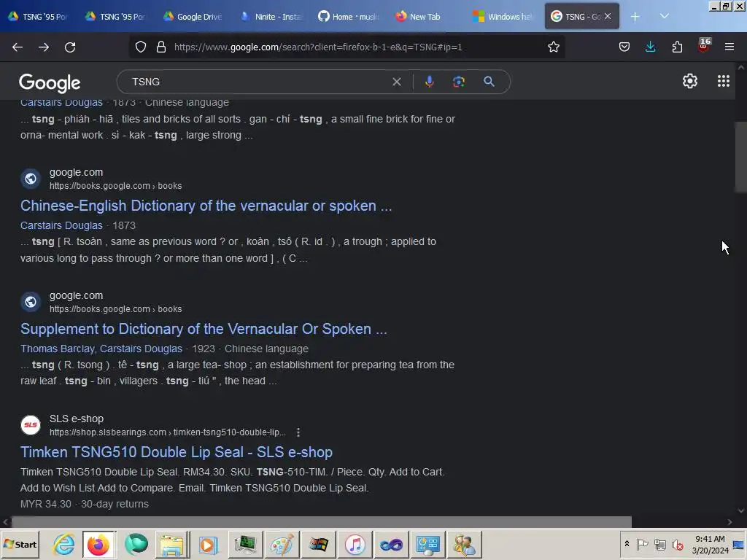Click the uBlock extension icon with badge 16

704,46
